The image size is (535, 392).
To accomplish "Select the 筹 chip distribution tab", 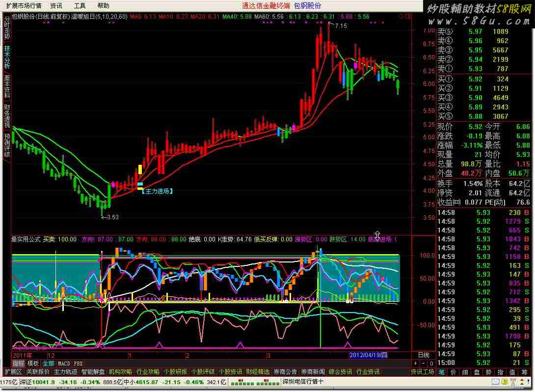I will (x=524, y=372).
